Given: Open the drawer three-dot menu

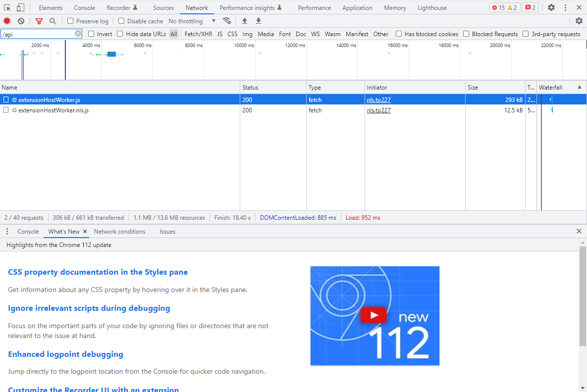Looking at the screenshot, I should (x=7, y=231).
